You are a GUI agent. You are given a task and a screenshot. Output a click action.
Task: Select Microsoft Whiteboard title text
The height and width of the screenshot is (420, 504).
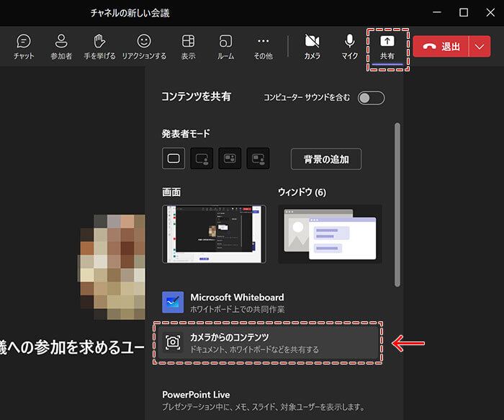tap(237, 297)
